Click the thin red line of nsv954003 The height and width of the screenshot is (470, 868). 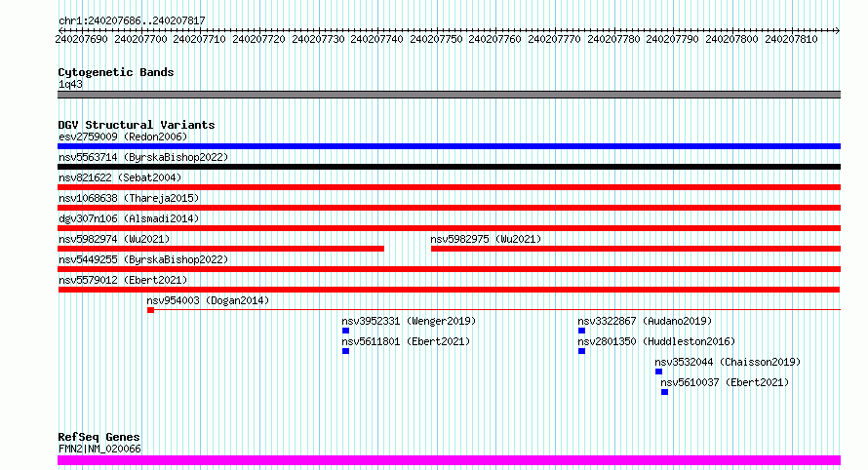497,309
